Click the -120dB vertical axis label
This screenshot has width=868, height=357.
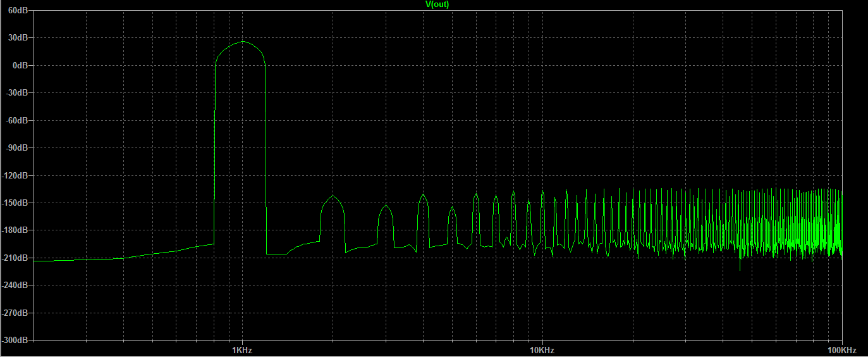pyautogui.click(x=14, y=175)
